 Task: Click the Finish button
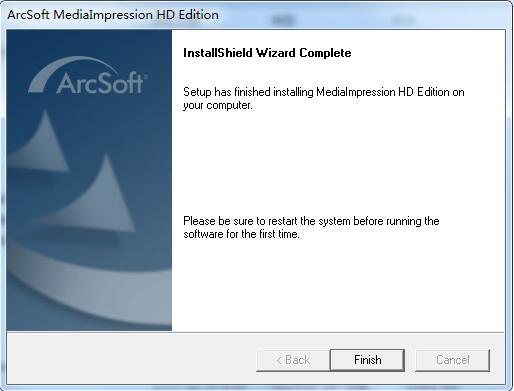367,360
